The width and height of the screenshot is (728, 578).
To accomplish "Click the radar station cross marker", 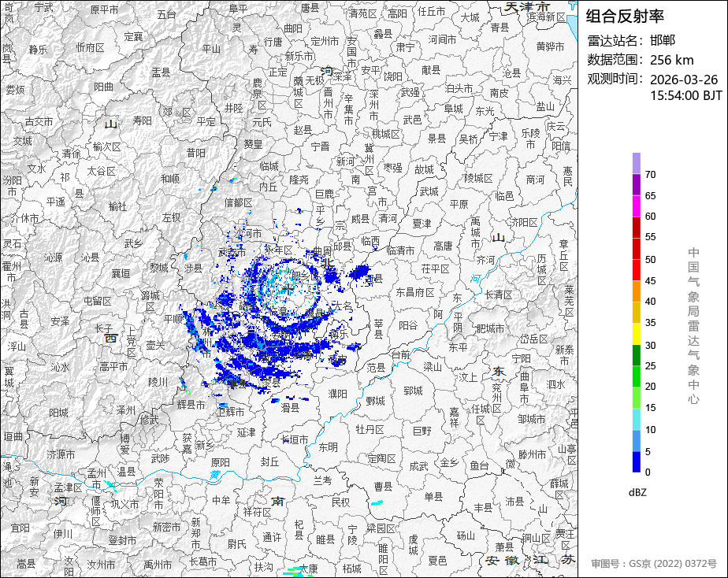I will (x=288, y=290).
